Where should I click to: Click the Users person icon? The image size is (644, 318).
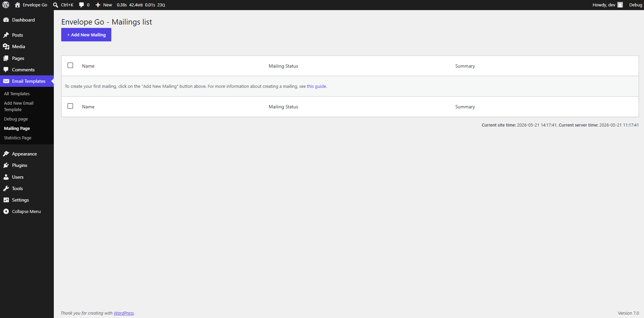coord(6,177)
